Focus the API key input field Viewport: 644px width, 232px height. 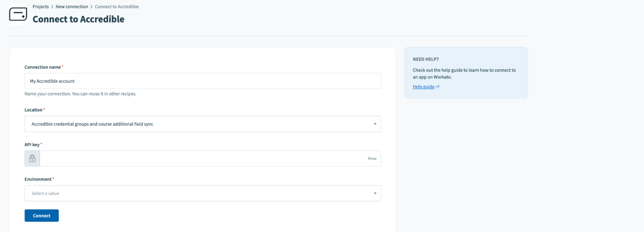coord(203,158)
